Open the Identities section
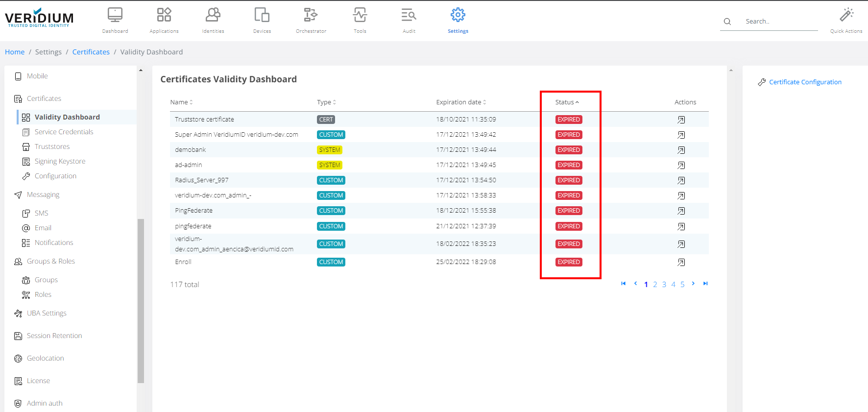This screenshot has width=868, height=412. (213, 16)
